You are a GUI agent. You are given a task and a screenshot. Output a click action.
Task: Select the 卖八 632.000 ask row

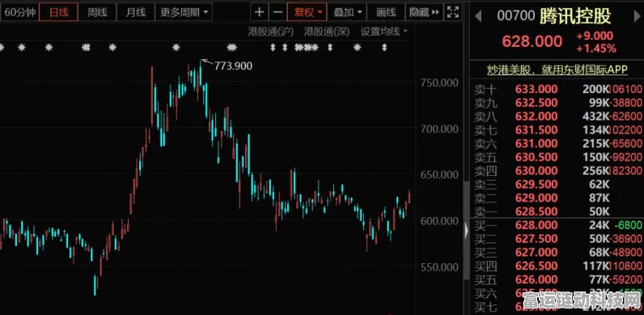tap(557, 117)
